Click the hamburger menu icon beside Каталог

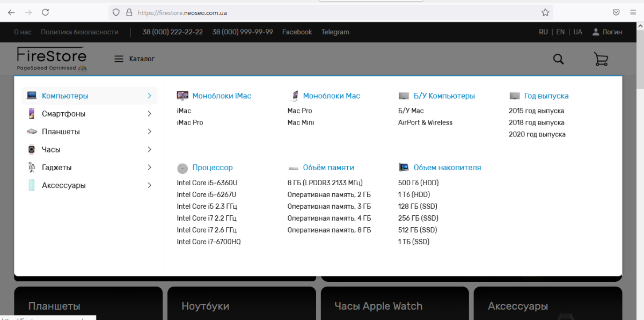coord(119,59)
